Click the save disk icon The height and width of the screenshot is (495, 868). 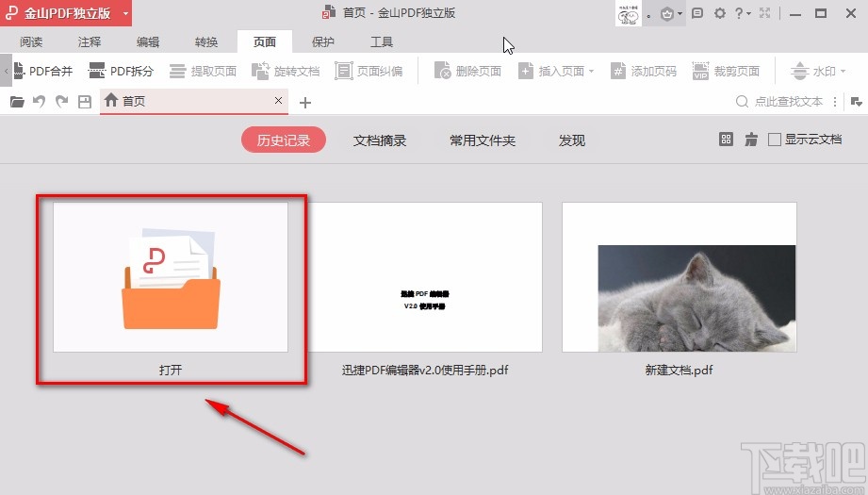(84, 101)
